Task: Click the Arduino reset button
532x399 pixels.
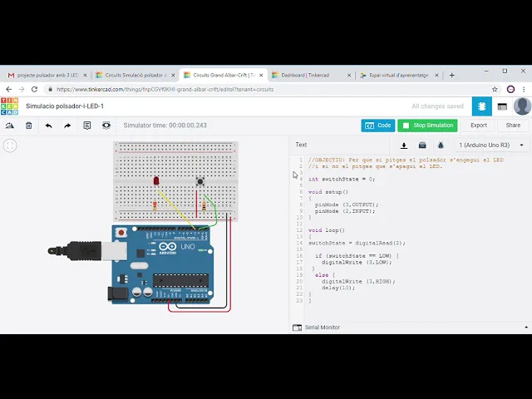Action: point(121,233)
